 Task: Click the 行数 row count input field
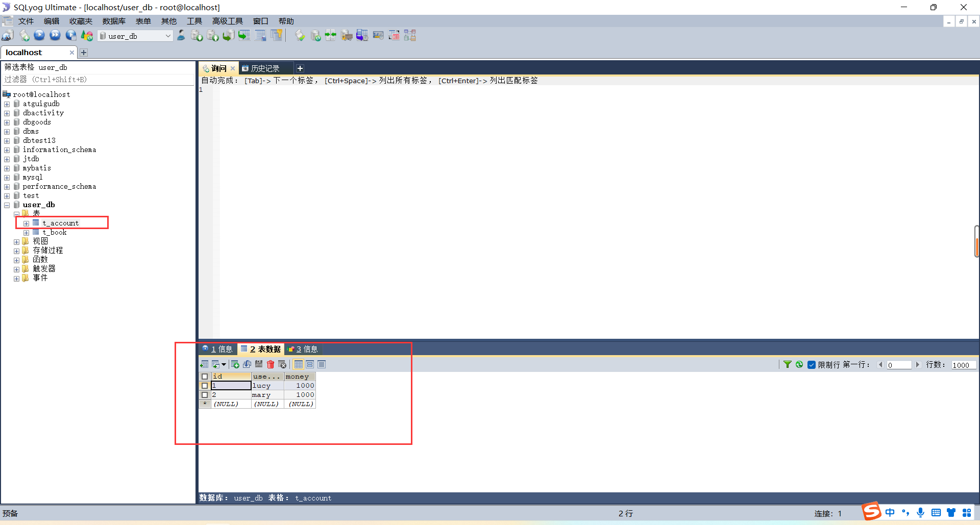click(x=964, y=365)
